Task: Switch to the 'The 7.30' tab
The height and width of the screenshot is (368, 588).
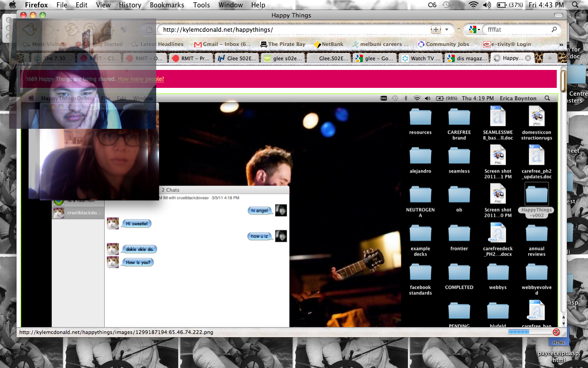Action: 54,58
